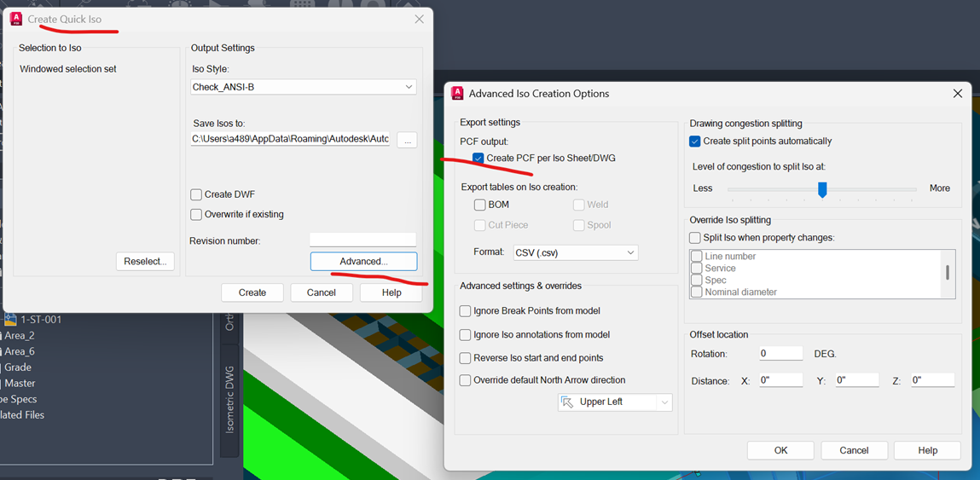980x480 pixels.
Task: Enable Split Iso when property changes
Action: point(695,238)
